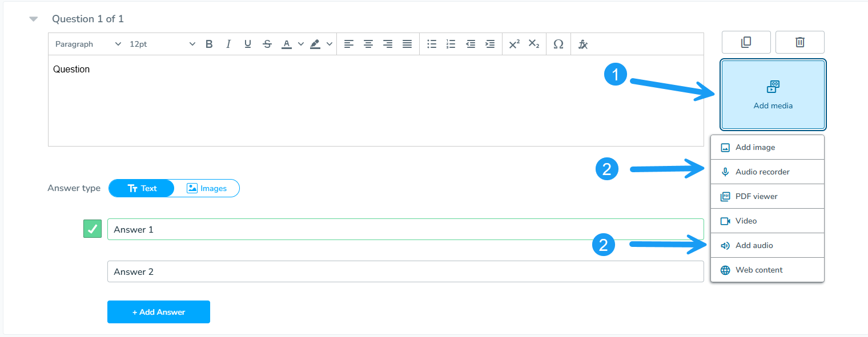Justify text

(407, 44)
